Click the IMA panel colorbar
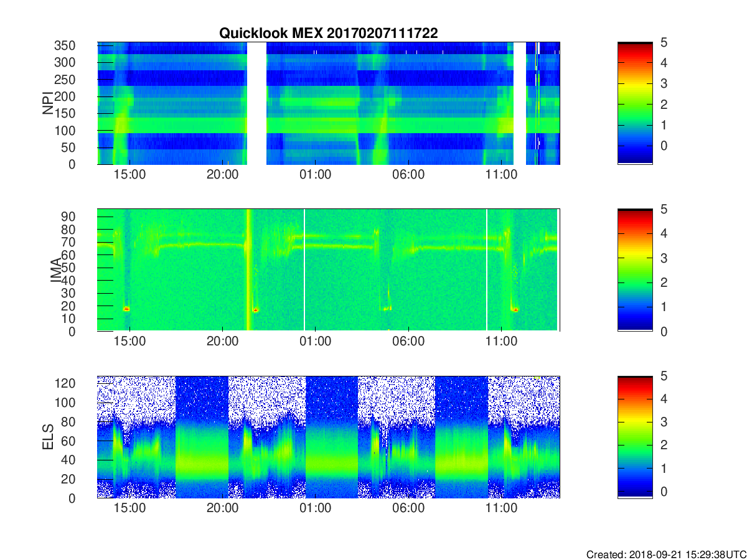 (x=635, y=270)
